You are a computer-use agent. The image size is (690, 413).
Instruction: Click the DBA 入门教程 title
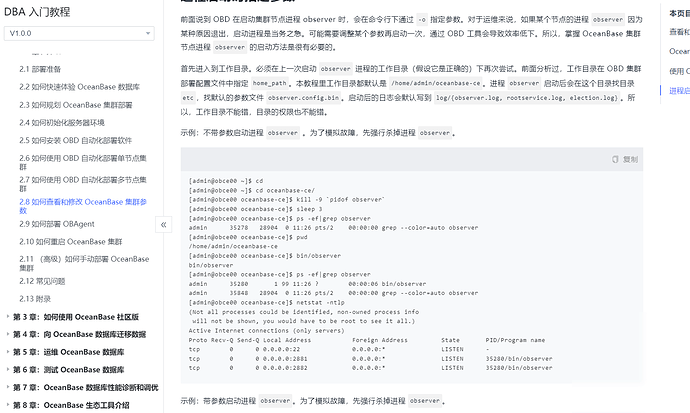point(37,12)
